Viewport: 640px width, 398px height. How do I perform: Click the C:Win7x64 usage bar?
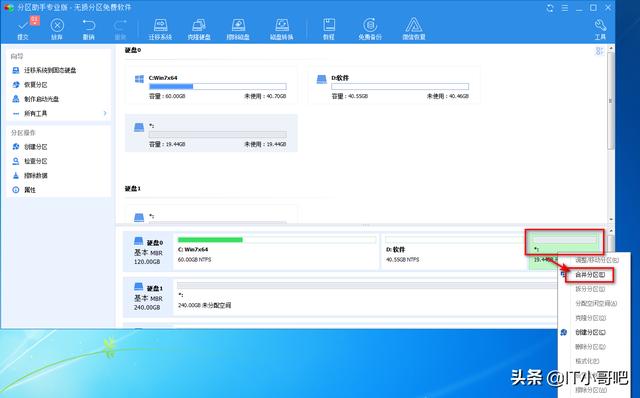(x=218, y=87)
